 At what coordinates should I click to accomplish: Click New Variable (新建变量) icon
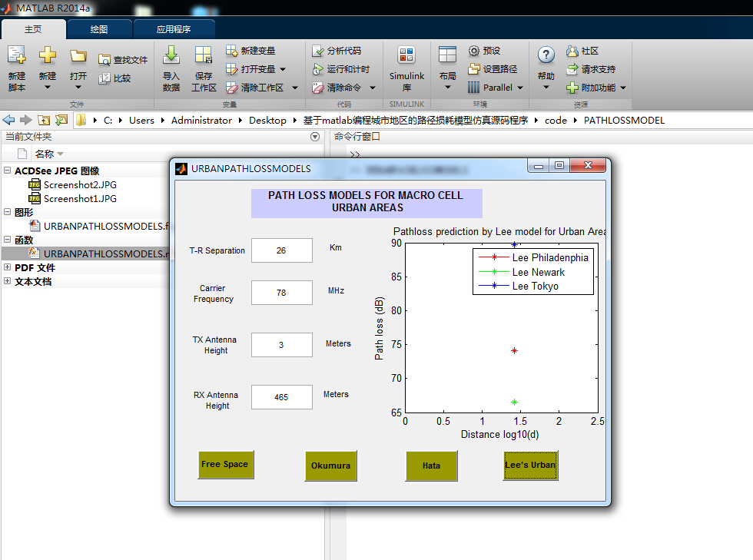pos(231,51)
